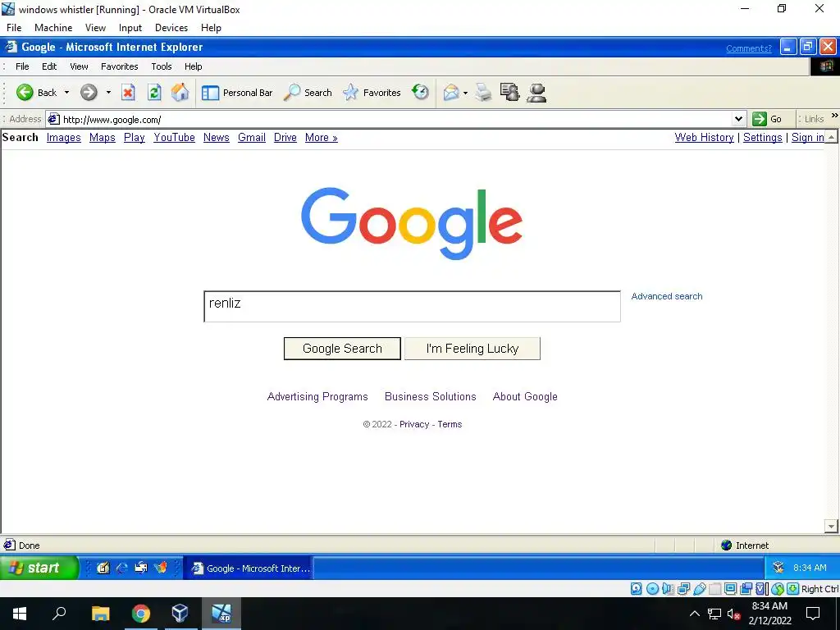Click the Google Search button
The width and height of the screenshot is (840, 630).
tap(342, 349)
